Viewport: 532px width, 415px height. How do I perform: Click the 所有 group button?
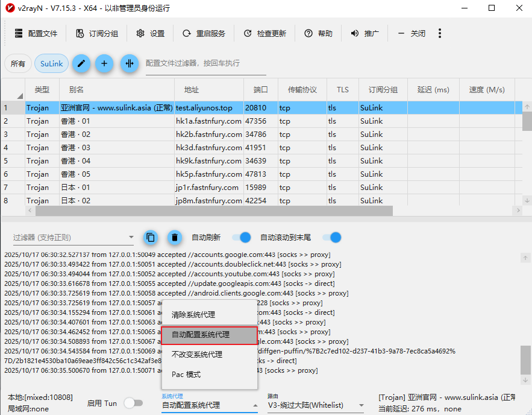pyautogui.click(x=18, y=63)
